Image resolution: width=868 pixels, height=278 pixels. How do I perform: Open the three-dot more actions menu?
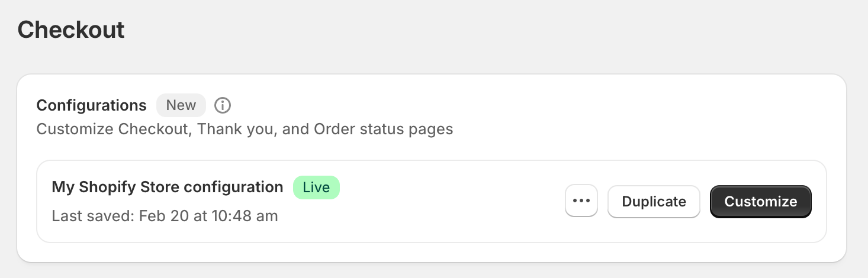pyautogui.click(x=581, y=201)
